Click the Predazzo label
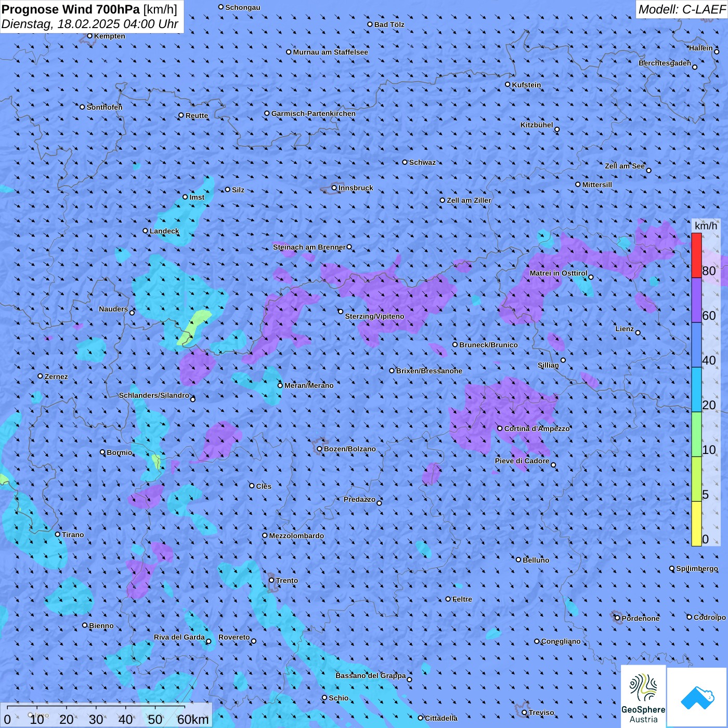Image resolution: width=728 pixels, height=728 pixels. pyautogui.click(x=359, y=499)
